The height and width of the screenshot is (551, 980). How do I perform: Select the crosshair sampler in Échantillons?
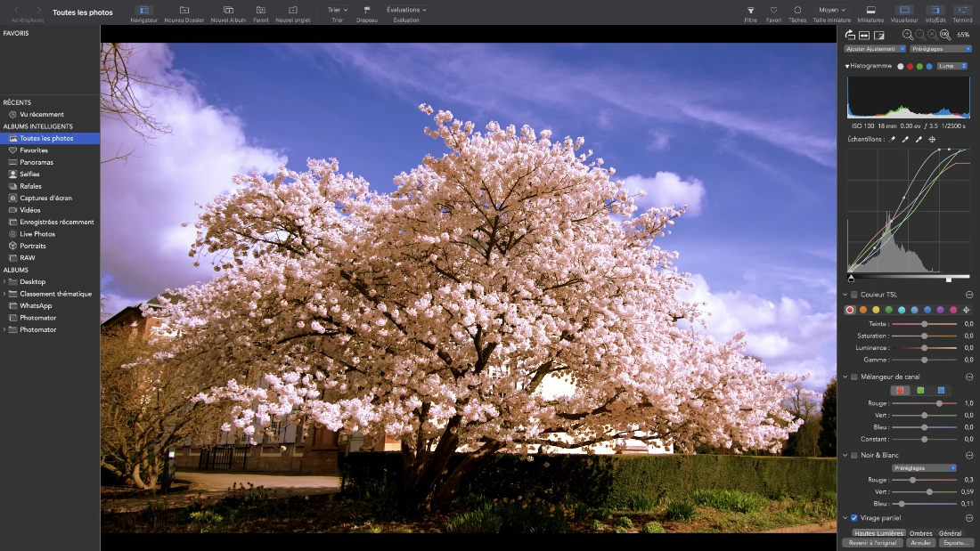coord(932,140)
